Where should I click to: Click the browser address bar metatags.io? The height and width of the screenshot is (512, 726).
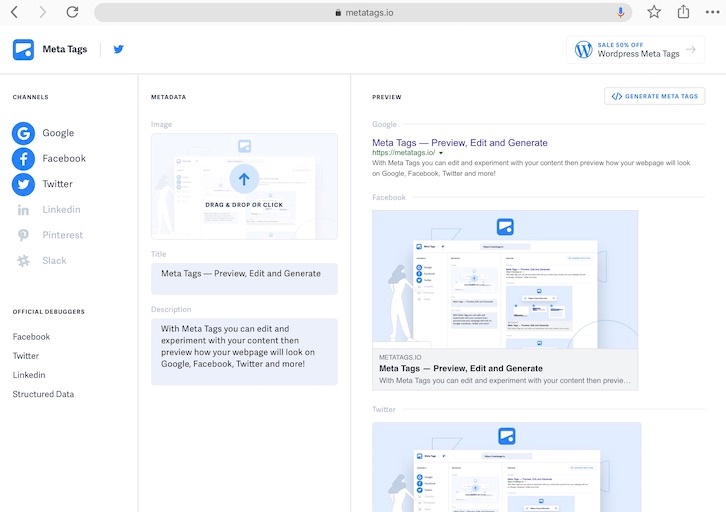coord(363,12)
